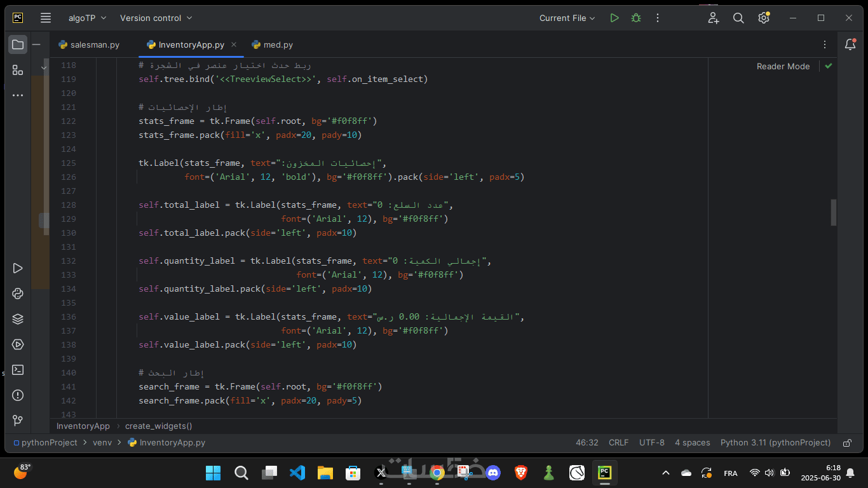Click the editor vertical scrollbar thumb
868x488 pixels.
[x=833, y=212]
